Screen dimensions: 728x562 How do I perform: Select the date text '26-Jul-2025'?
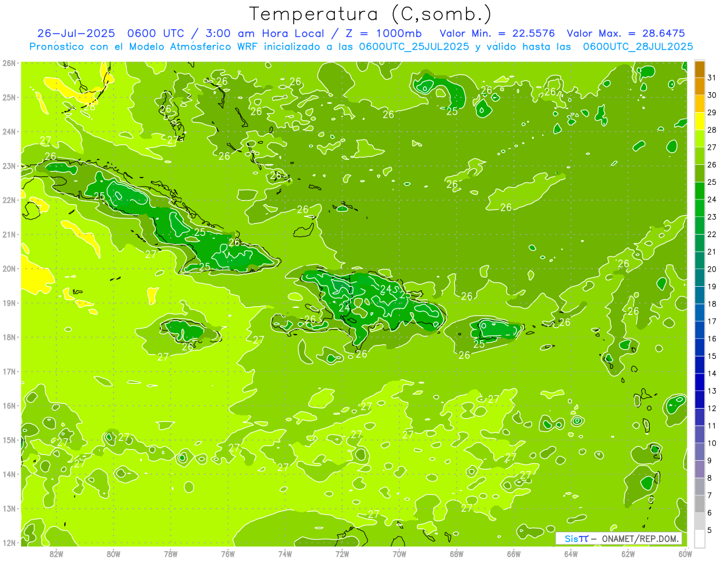click(x=76, y=33)
